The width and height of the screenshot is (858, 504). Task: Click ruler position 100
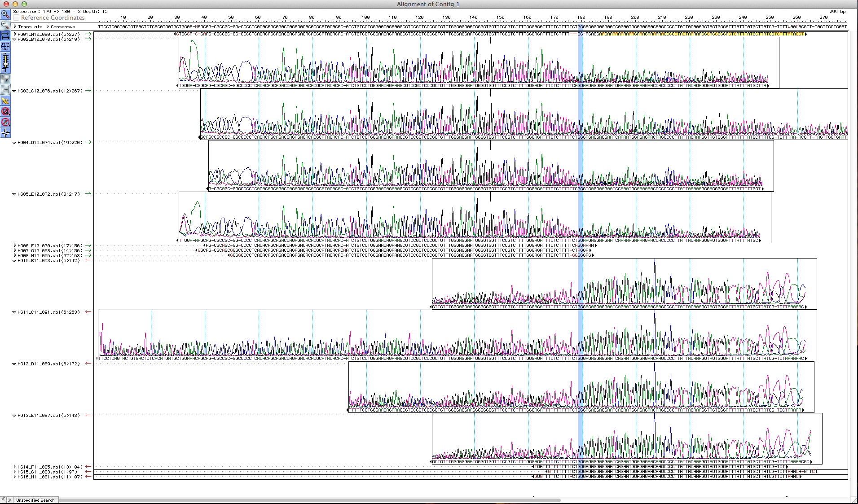pos(365,18)
